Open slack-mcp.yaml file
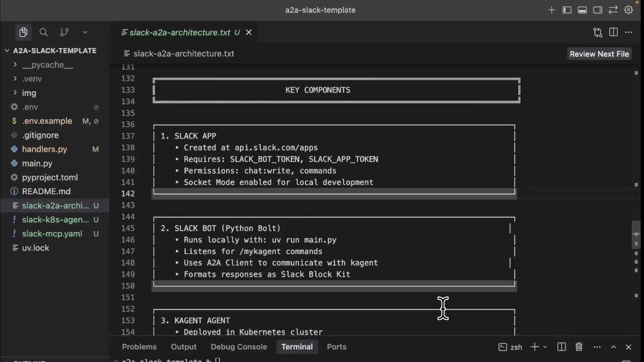 coord(55,234)
